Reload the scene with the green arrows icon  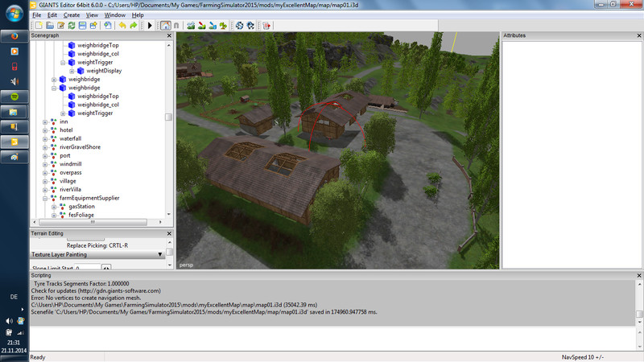click(x=72, y=26)
